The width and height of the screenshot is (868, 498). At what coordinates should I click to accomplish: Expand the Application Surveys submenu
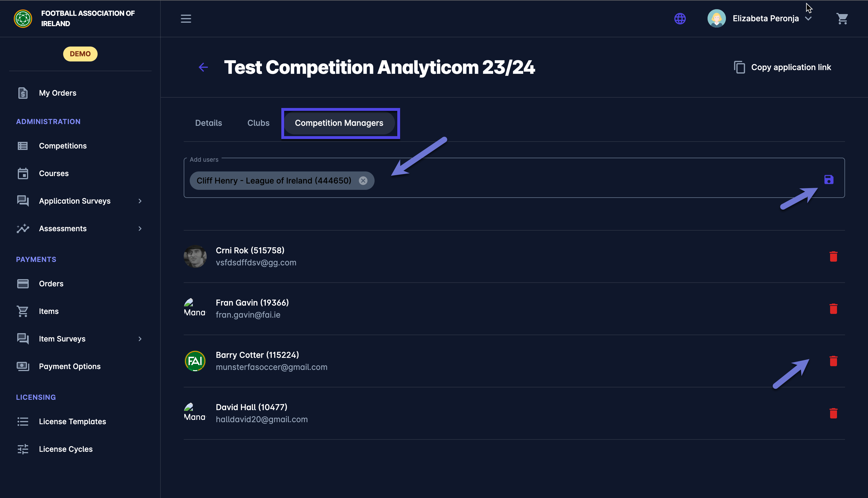tap(140, 201)
